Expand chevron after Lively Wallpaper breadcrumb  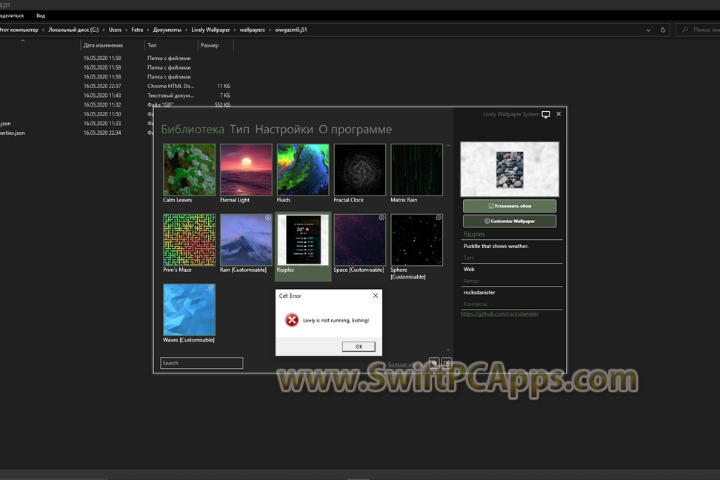point(235,30)
